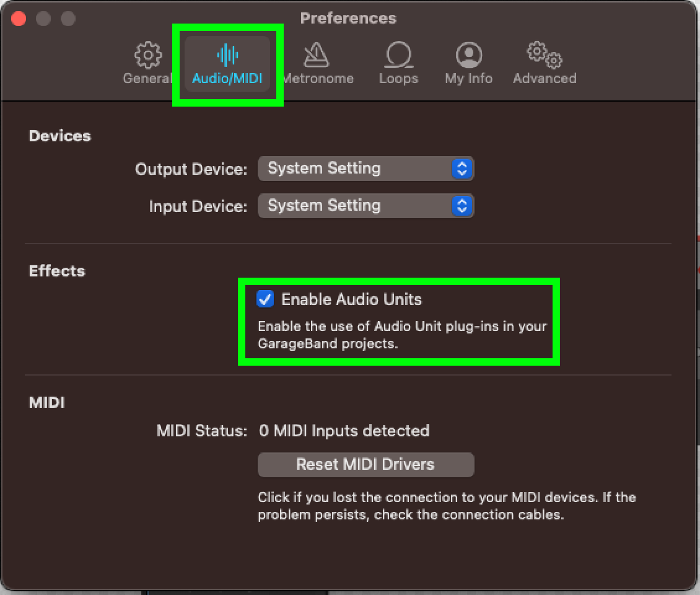Click the Input Device blue stepper arrows

[x=462, y=206]
